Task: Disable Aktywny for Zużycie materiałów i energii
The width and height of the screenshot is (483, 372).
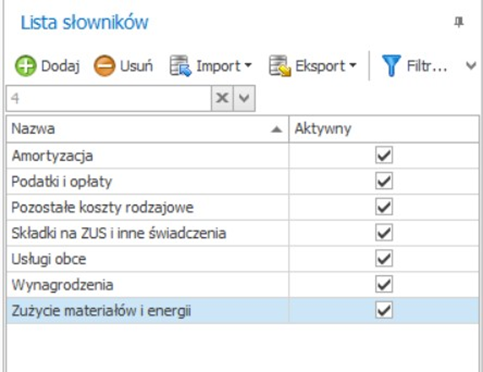Action: pyautogui.click(x=384, y=310)
